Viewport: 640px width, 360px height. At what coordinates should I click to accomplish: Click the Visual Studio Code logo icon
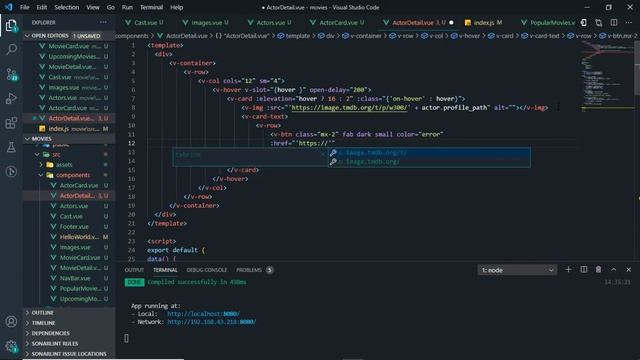9,7
